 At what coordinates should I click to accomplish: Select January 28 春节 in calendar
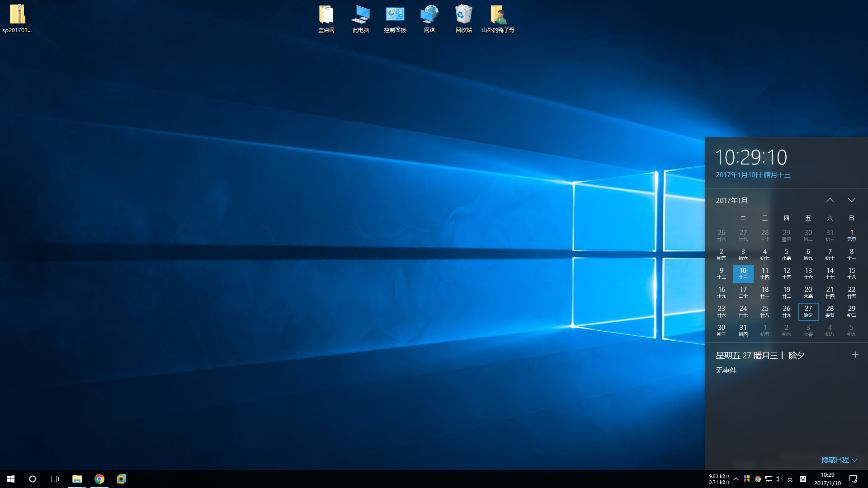[830, 311]
